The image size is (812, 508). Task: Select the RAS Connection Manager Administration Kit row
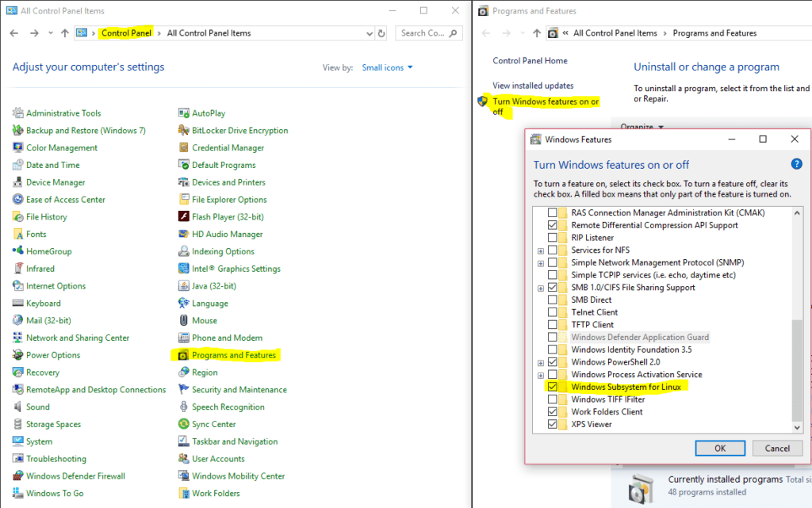[668, 212]
